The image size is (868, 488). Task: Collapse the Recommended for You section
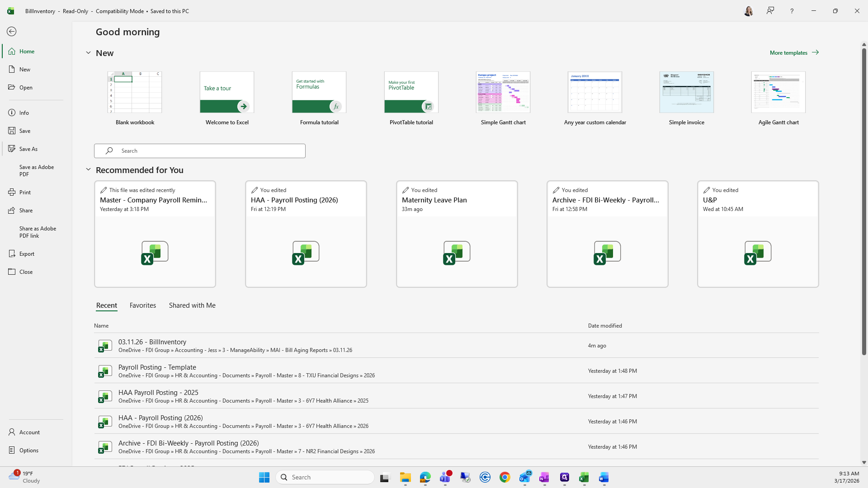tap(88, 169)
